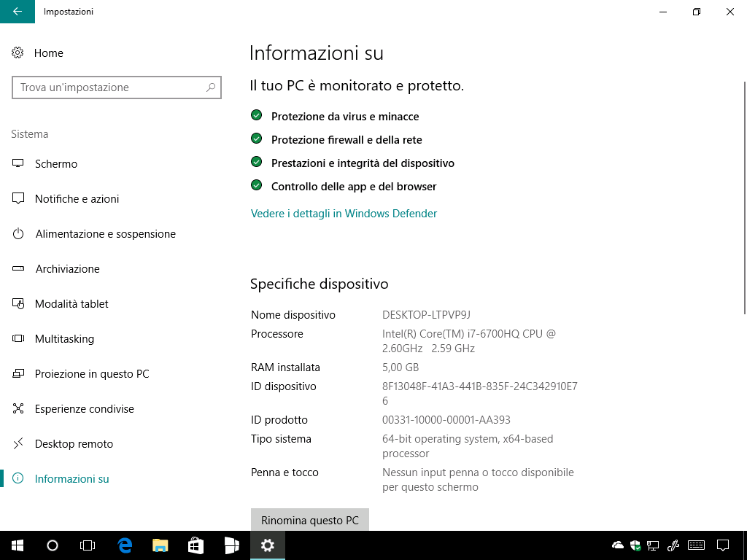Select the Notifiche e azioni icon
The height and width of the screenshot is (560, 747).
(x=18, y=198)
